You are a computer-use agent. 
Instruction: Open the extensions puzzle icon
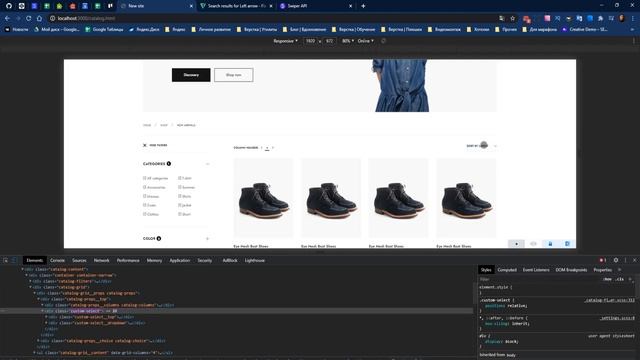click(x=600, y=18)
